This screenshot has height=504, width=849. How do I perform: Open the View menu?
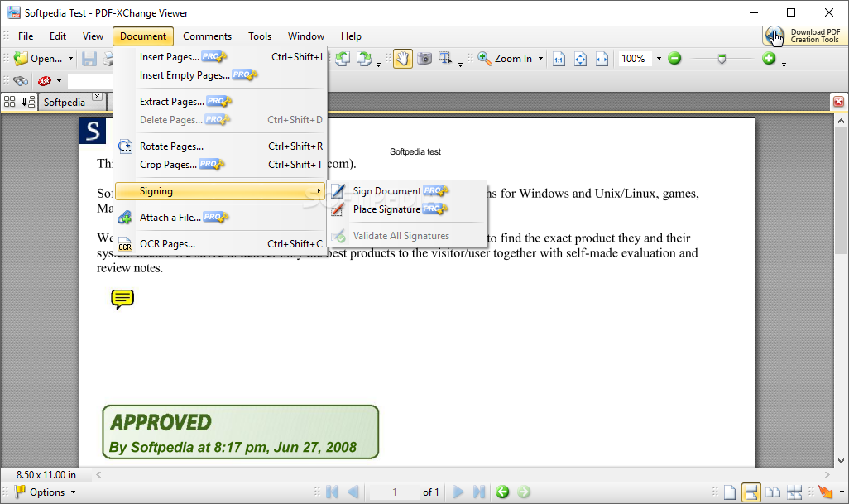(x=93, y=36)
